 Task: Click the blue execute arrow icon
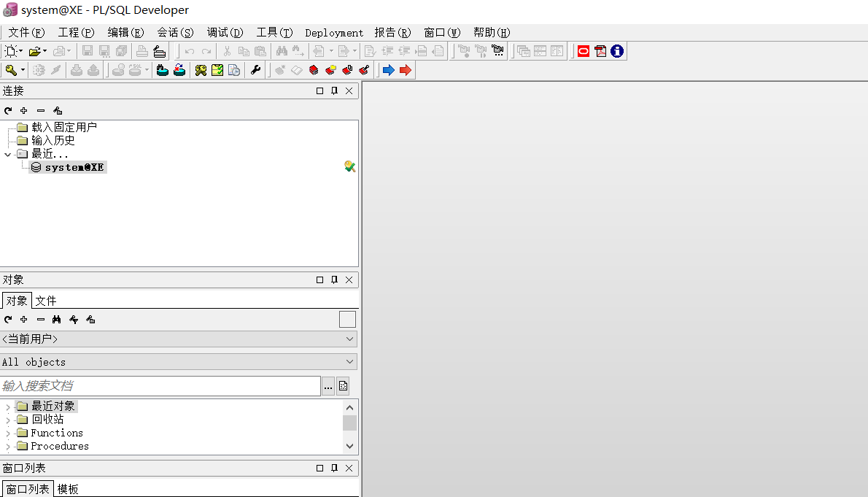(x=388, y=69)
